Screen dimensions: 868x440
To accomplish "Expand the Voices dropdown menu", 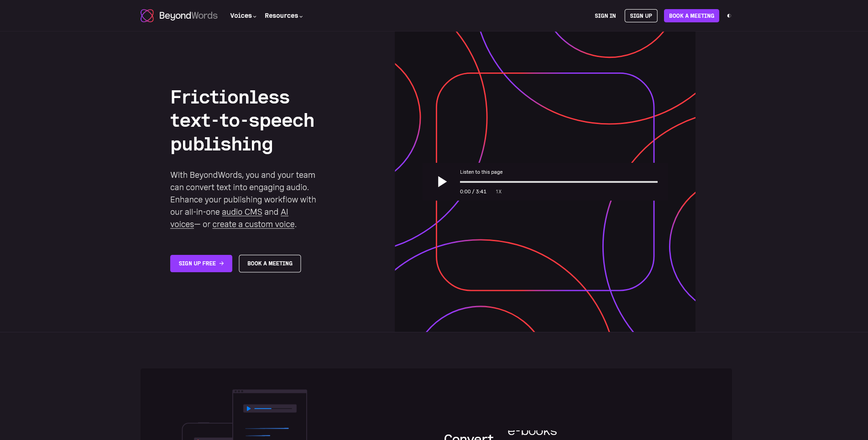I will tap(243, 16).
